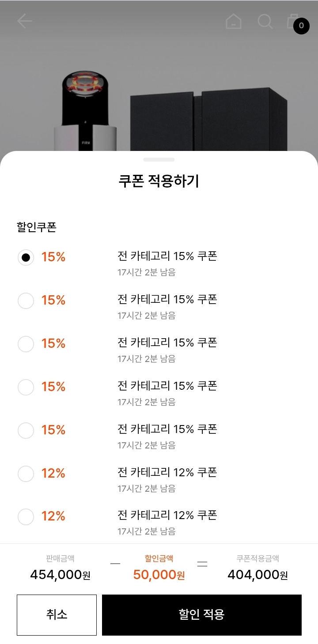The height and width of the screenshot is (644, 318).
Task: Pick the fourth 15% coupon radio button
Action: pos(26,387)
